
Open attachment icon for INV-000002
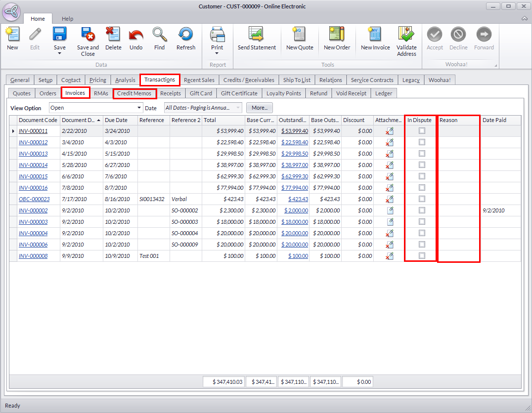[x=390, y=210]
